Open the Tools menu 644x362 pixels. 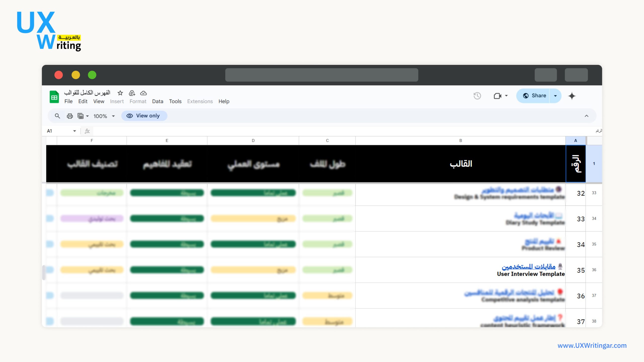coord(175,101)
